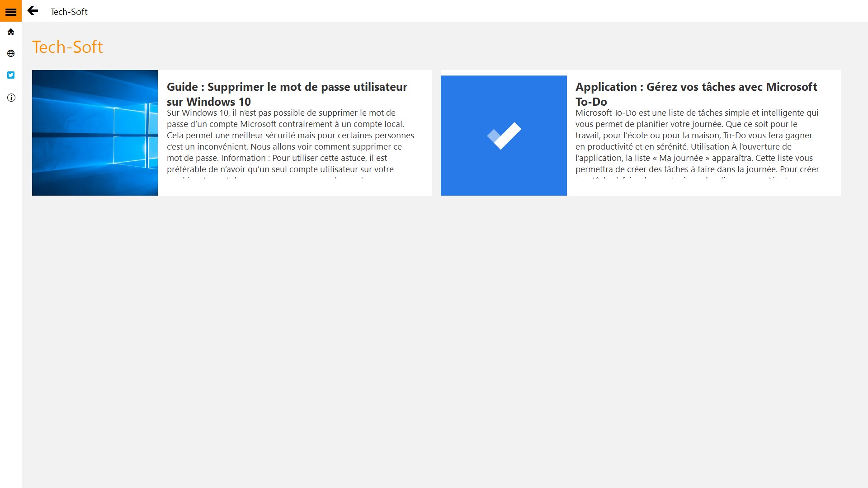The height and width of the screenshot is (488, 868).
Task: Open the website globe icon in the sidebar
Action: click(11, 53)
